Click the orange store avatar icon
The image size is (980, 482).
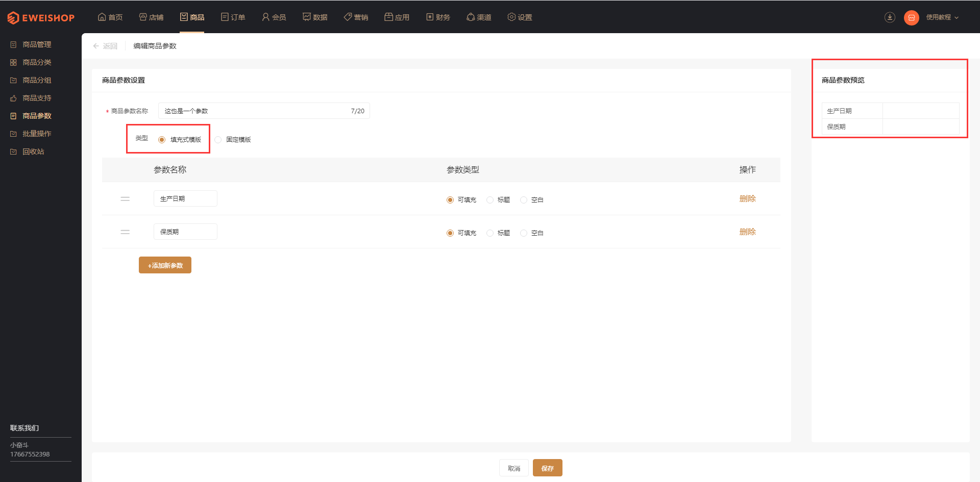pos(911,17)
